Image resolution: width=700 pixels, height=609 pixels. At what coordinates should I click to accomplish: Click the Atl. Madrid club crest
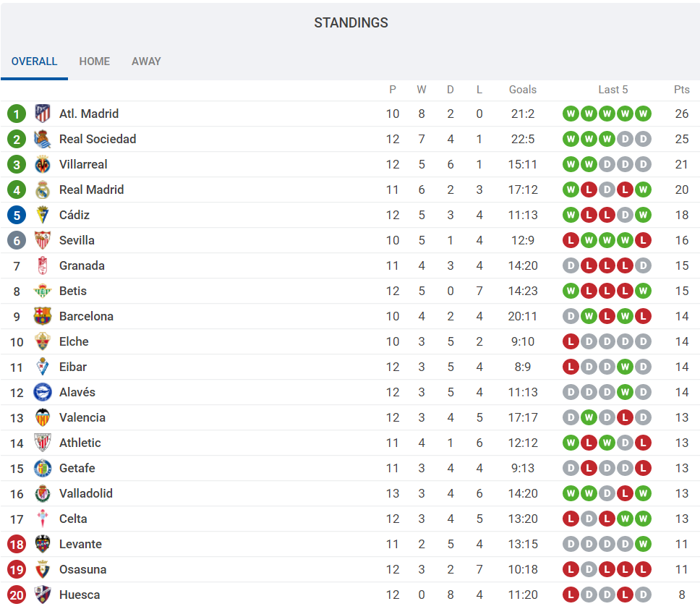(x=43, y=114)
